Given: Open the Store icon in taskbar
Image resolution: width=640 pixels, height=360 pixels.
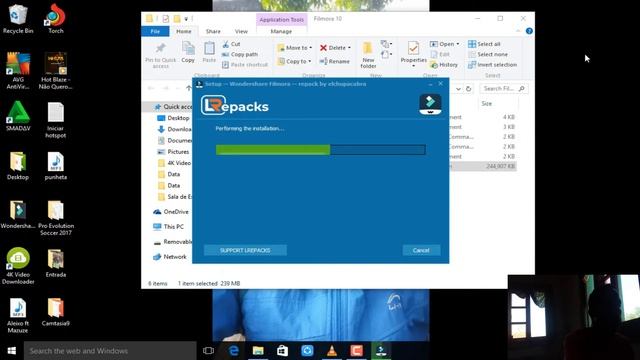Looking at the screenshot, I should tap(282, 351).
